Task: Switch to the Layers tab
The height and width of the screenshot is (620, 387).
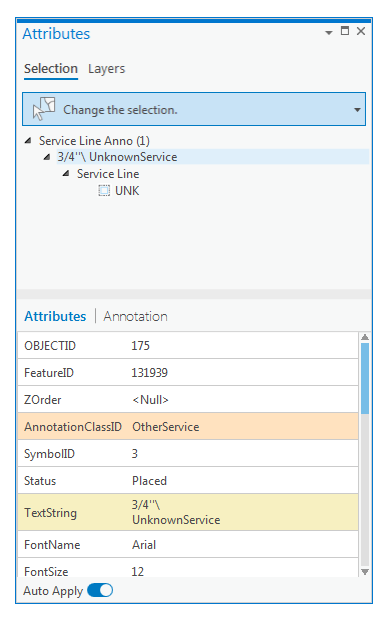Action: 106,69
